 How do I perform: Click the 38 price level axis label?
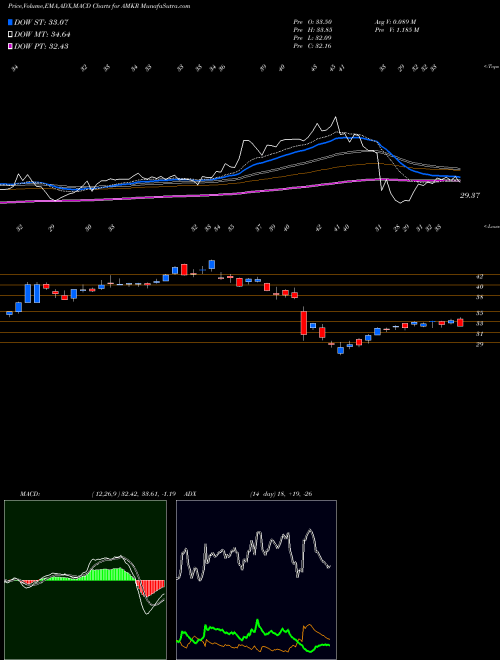pos(479,297)
